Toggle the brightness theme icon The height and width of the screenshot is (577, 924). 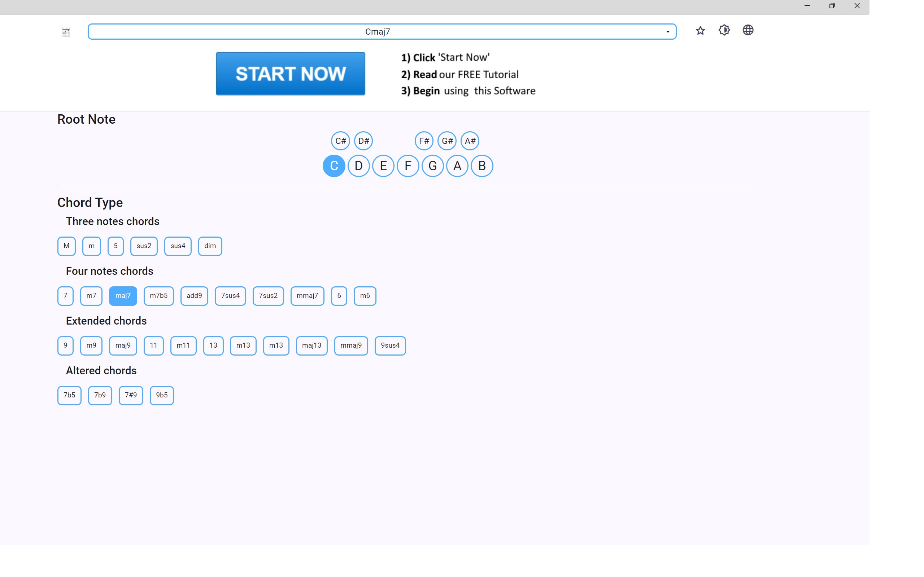click(724, 30)
